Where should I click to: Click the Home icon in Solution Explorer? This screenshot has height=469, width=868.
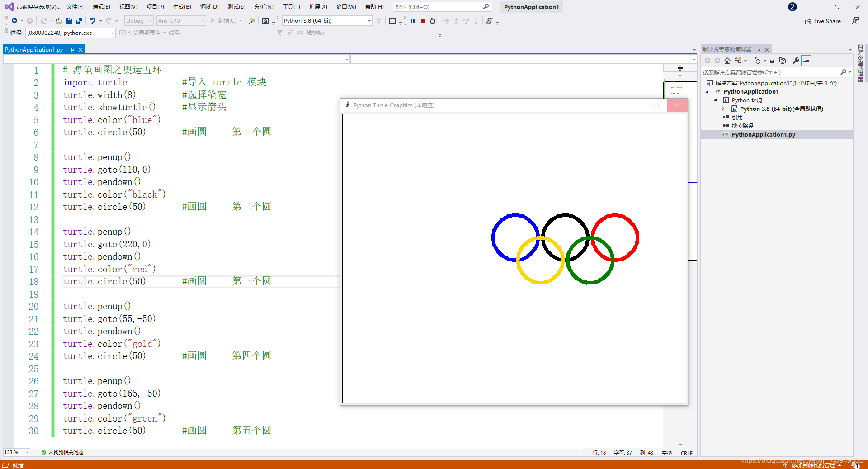[x=727, y=61]
